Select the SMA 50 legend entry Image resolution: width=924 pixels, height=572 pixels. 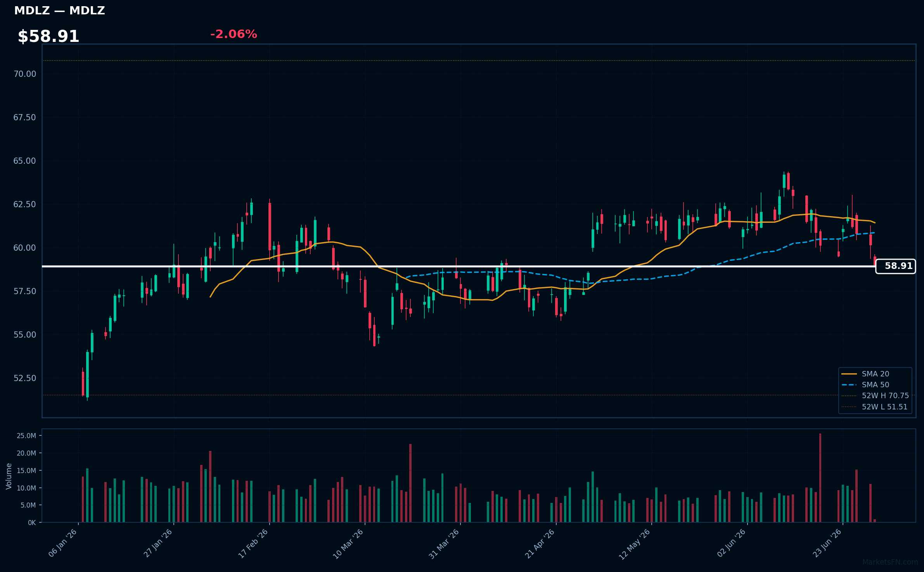click(x=875, y=385)
